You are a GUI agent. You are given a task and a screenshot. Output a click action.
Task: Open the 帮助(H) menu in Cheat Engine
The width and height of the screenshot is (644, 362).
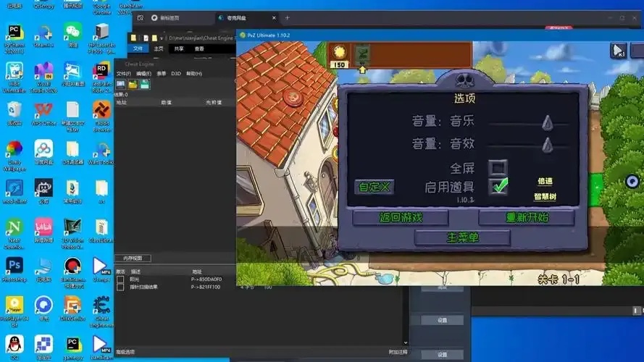194,74
